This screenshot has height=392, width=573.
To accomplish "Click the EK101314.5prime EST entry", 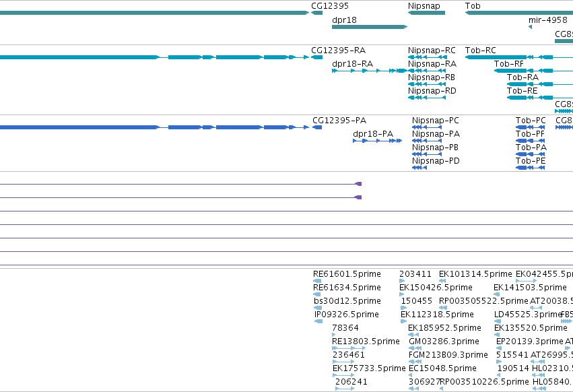I will 475,274.
